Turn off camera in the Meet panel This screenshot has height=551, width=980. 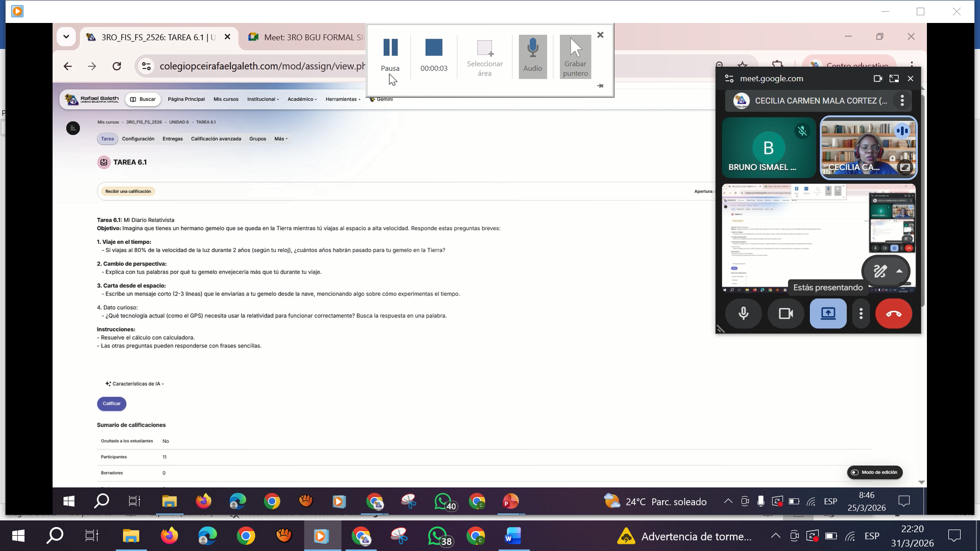786,314
